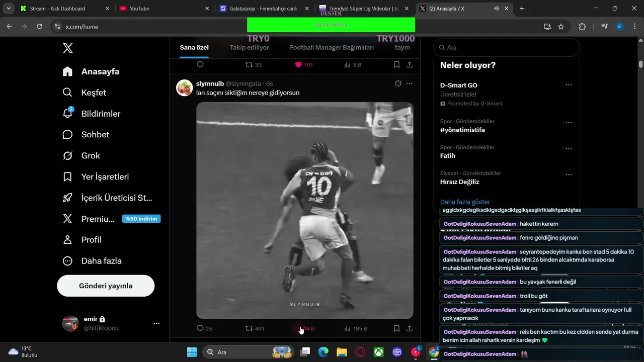Image resolution: width=644 pixels, height=362 pixels.
Task: Click the green DESTEK progress bar
Action: [x=331, y=25]
